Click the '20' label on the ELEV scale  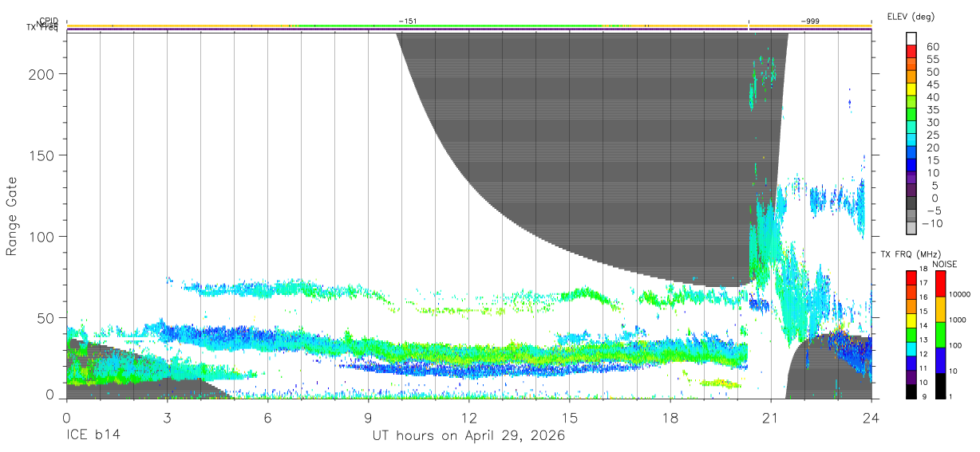pyautogui.click(x=933, y=148)
